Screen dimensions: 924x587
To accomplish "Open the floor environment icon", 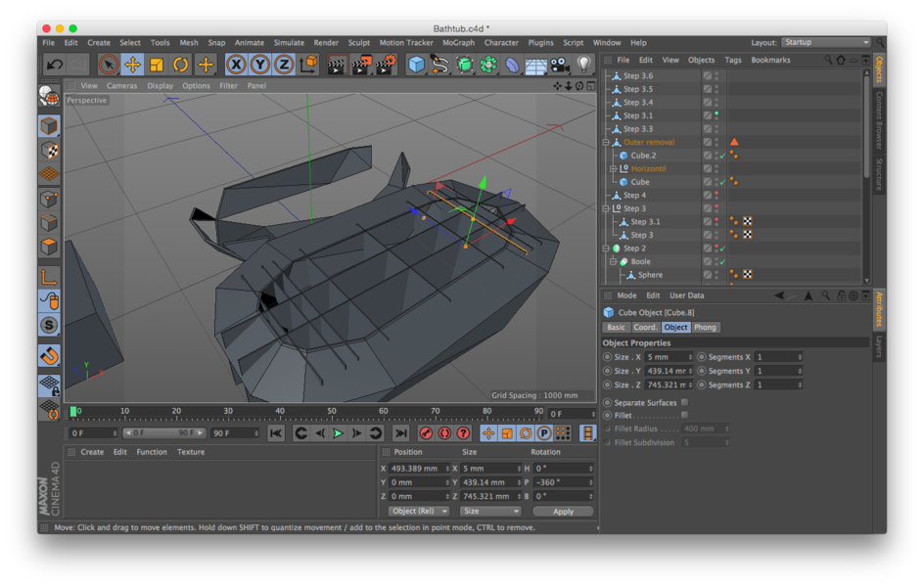I will (x=535, y=65).
